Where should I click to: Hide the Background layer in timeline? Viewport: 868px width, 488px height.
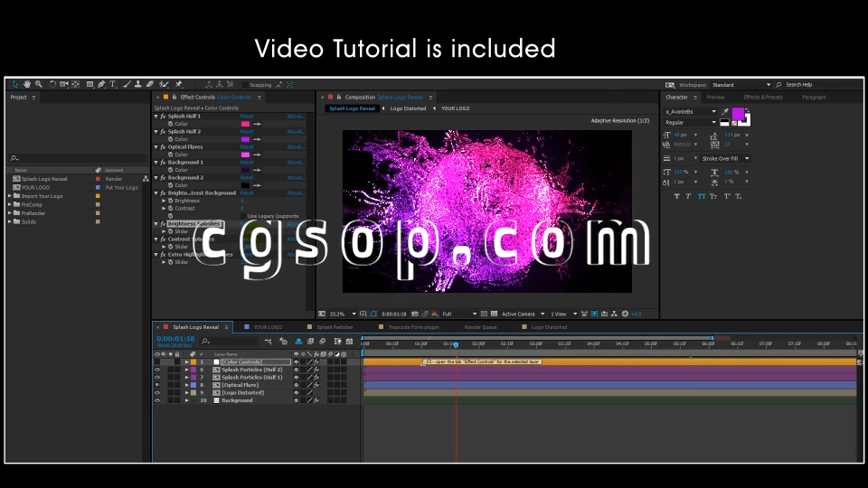pos(157,400)
